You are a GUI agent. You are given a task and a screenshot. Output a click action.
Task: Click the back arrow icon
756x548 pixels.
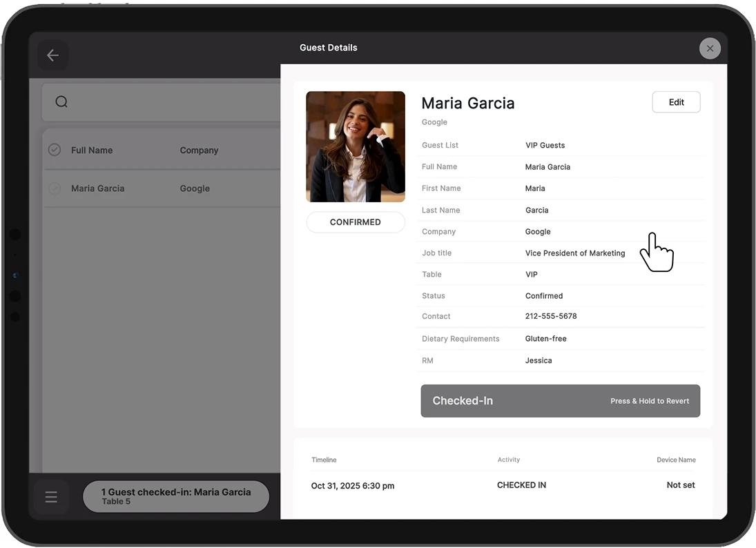(52, 55)
